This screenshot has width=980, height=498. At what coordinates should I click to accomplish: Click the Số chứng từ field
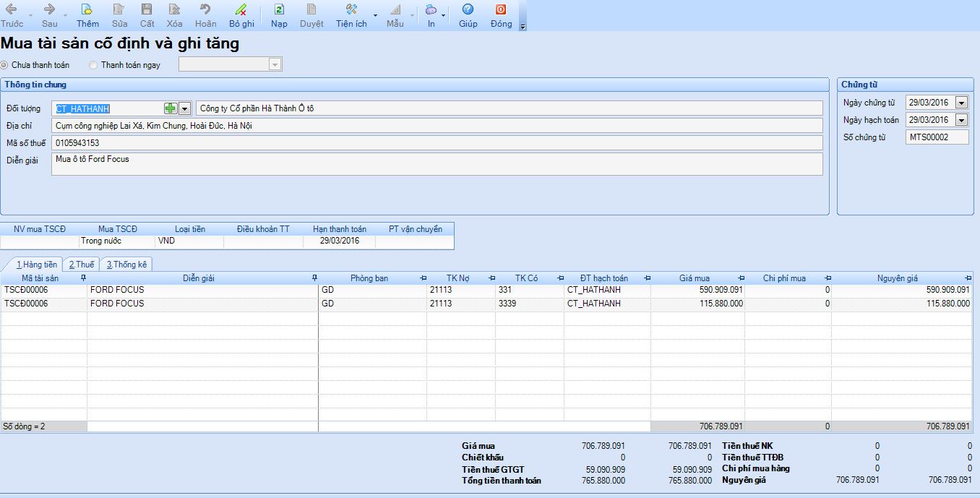point(937,137)
